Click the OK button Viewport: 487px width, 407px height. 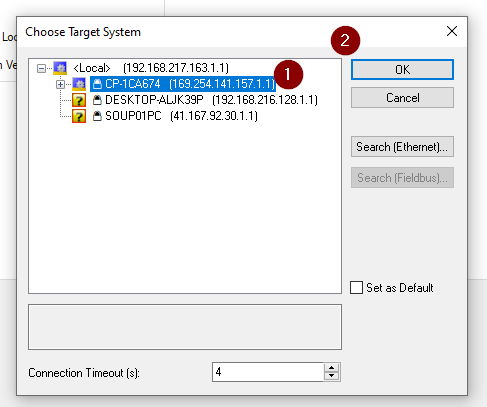[x=402, y=70]
